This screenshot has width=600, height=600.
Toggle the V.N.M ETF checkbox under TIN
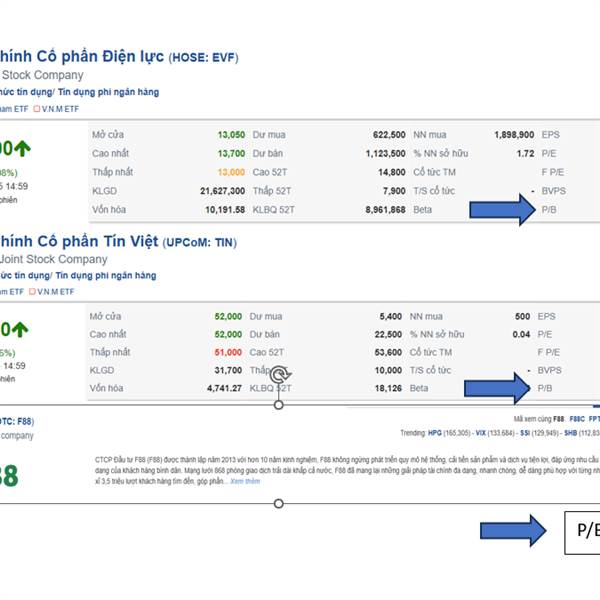pos(33,292)
